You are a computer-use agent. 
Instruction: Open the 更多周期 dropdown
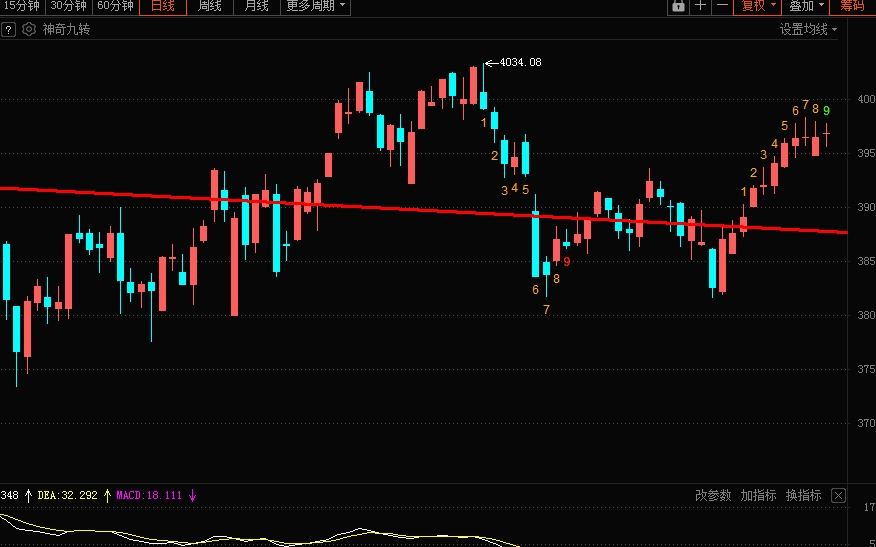(316, 6)
